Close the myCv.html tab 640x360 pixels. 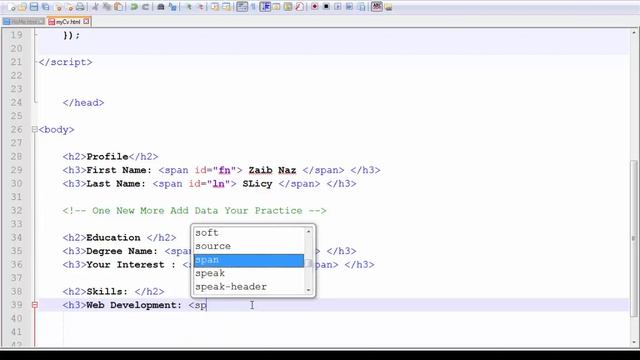[86, 22]
